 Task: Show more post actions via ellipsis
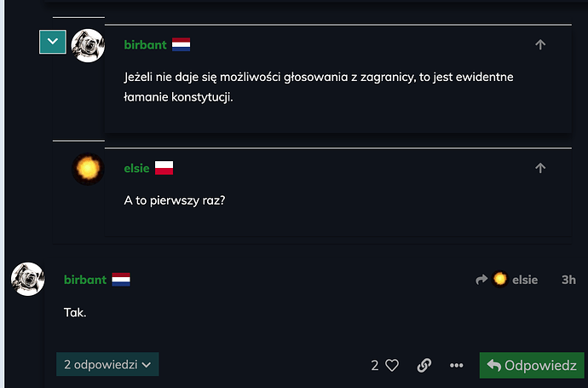(x=456, y=365)
